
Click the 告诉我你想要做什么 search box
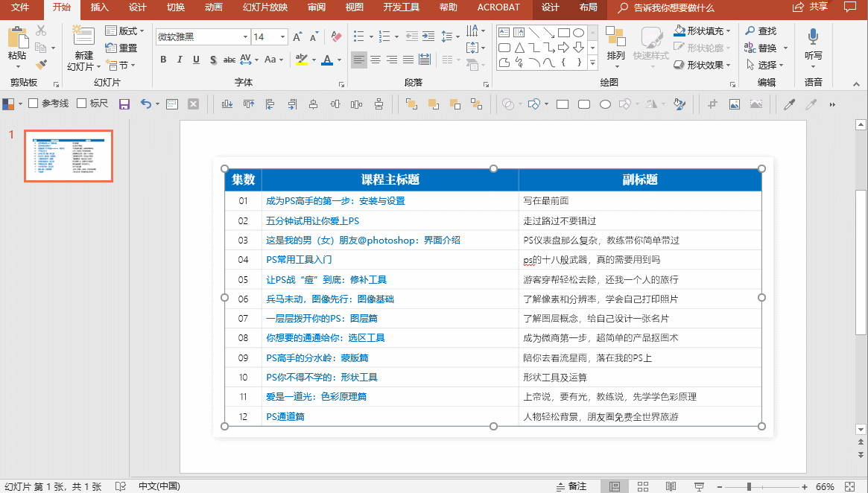point(673,7)
